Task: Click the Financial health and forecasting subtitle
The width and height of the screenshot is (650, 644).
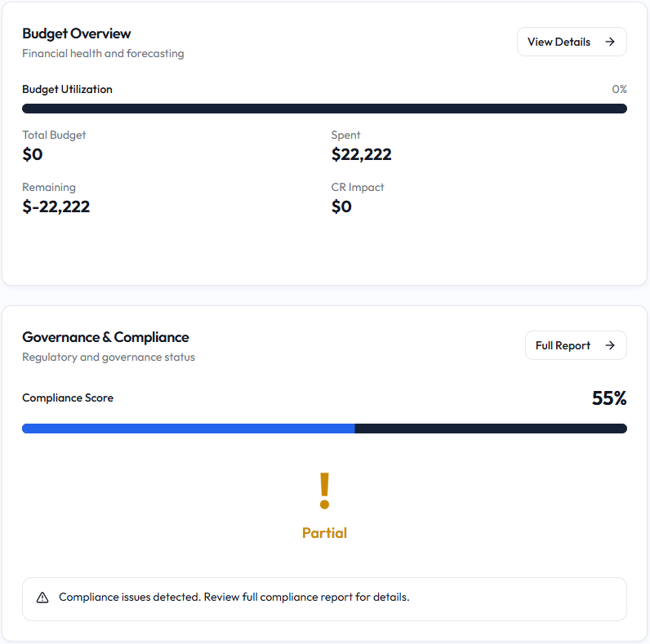Action: point(103,53)
